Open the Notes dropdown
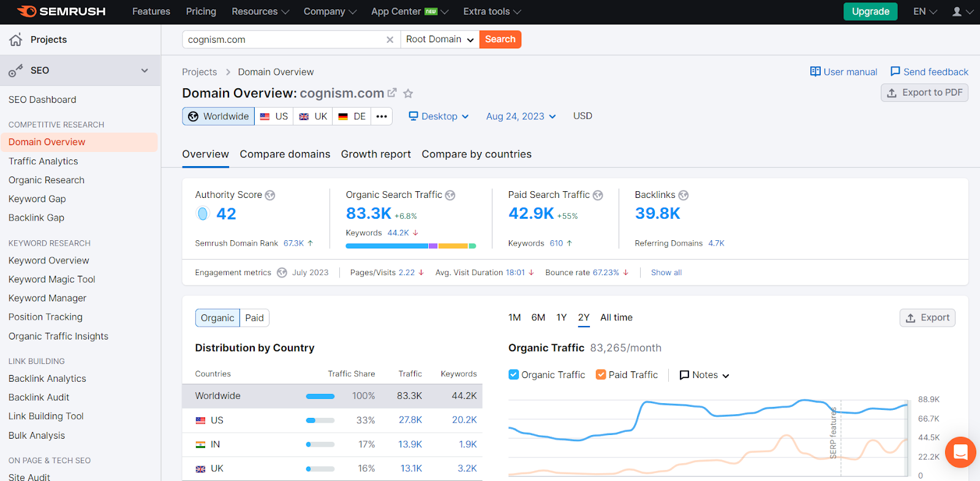Screen dimensions: 980x481 tap(704, 375)
